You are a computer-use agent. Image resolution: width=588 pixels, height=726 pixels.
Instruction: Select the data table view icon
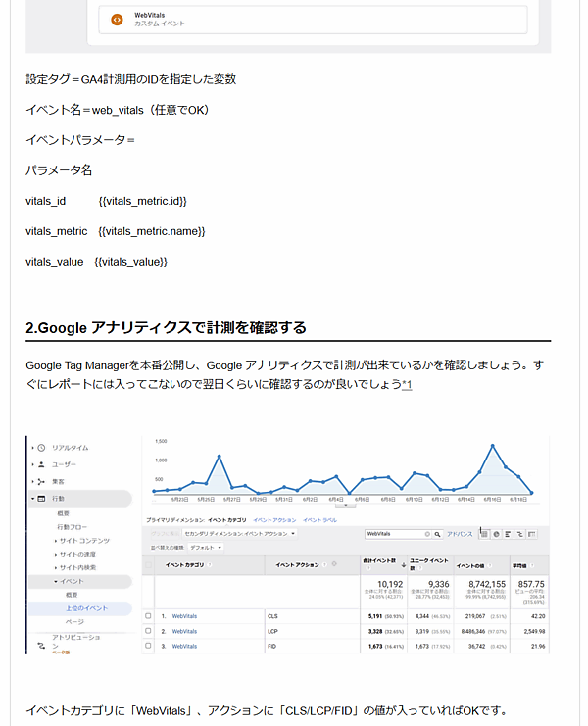(x=484, y=534)
